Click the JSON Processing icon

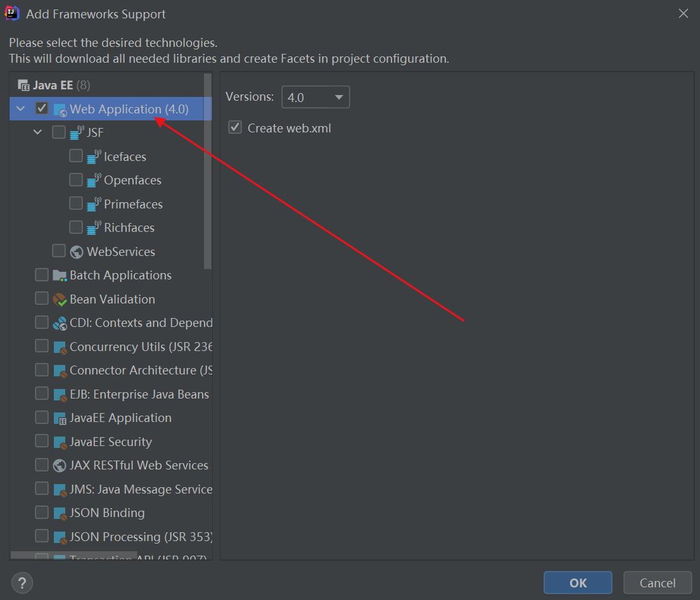pyautogui.click(x=60, y=537)
